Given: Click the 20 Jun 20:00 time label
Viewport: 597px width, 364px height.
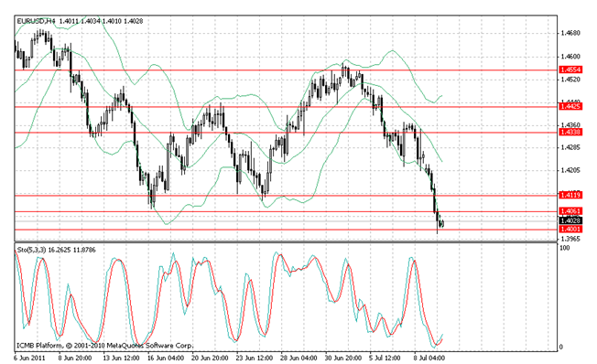Looking at the screenshot, I should [x=210, y=359].
